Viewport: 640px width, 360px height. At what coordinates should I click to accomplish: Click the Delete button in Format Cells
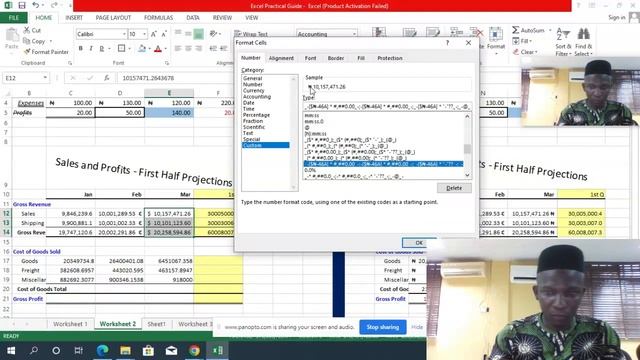click(x=454, y=188)
